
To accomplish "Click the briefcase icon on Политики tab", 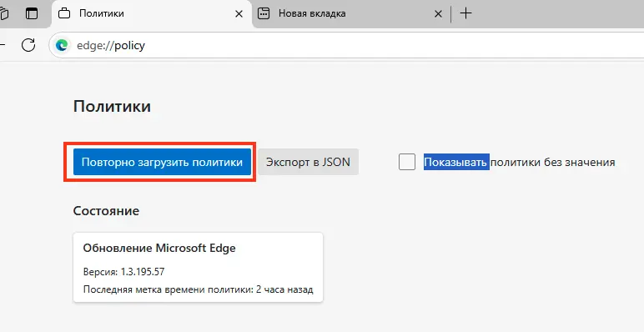I will pyautogui.click(x=64, y=13).
